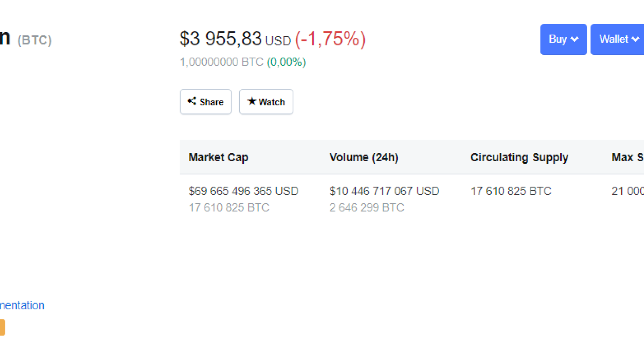
Task: Expand the Buy dropdown chevron
Action: click(575, 39)
